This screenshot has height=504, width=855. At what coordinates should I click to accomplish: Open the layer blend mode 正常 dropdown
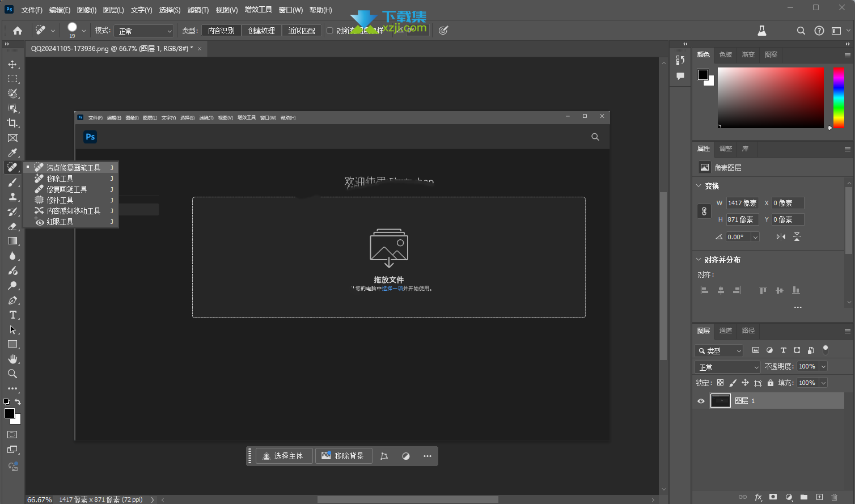click(x=727, y=367)
